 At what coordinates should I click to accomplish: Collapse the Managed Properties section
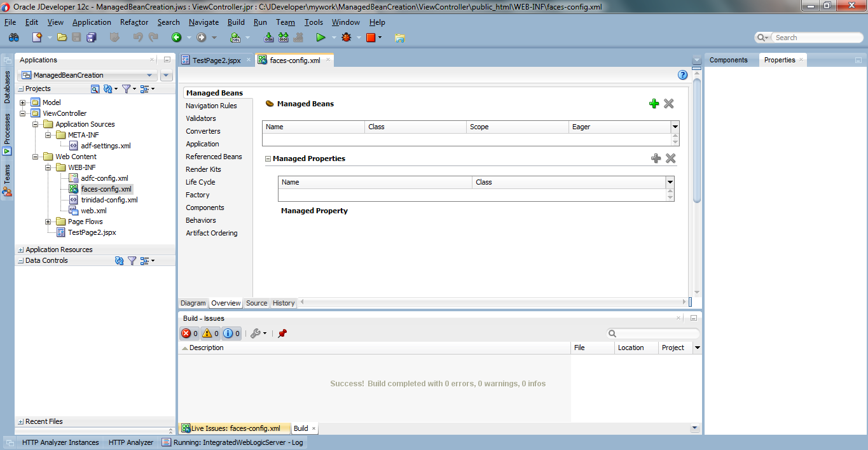point(267,158)
